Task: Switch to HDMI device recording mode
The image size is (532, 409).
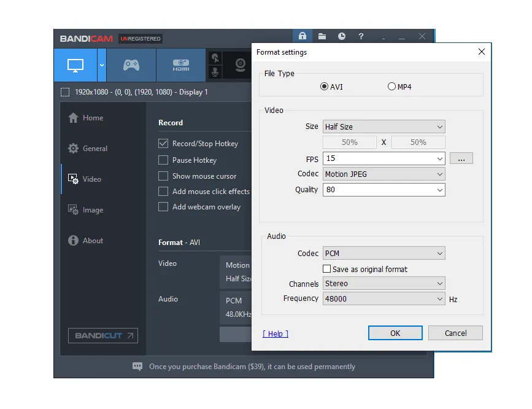Action: pos(181,65)
